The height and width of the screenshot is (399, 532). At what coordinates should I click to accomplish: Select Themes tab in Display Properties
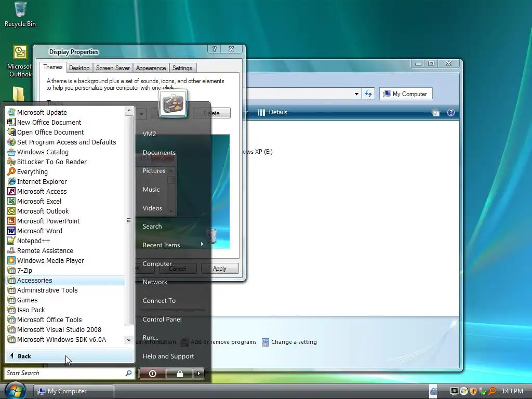tap(53, 67)
